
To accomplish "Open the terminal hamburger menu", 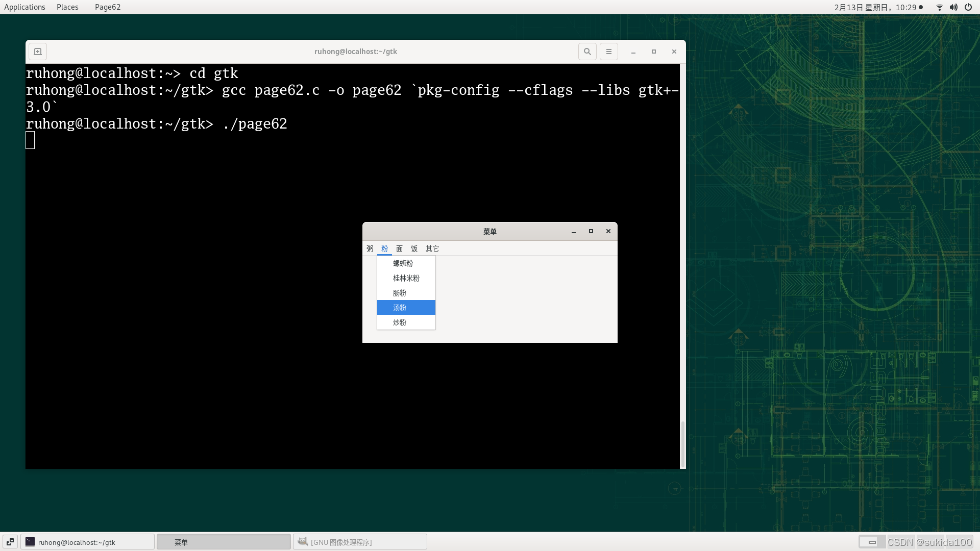I will pos(608,52).
